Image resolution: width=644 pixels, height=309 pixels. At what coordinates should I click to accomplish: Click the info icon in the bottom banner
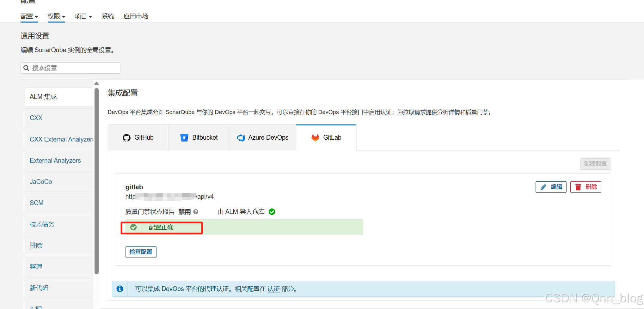(x=120, y=288)
